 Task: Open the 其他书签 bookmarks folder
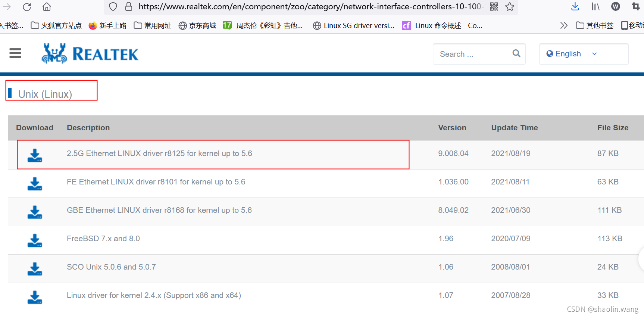tap(595, 25)
